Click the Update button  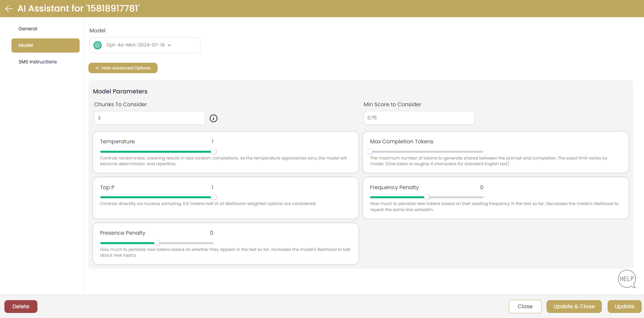click(624, 306)
